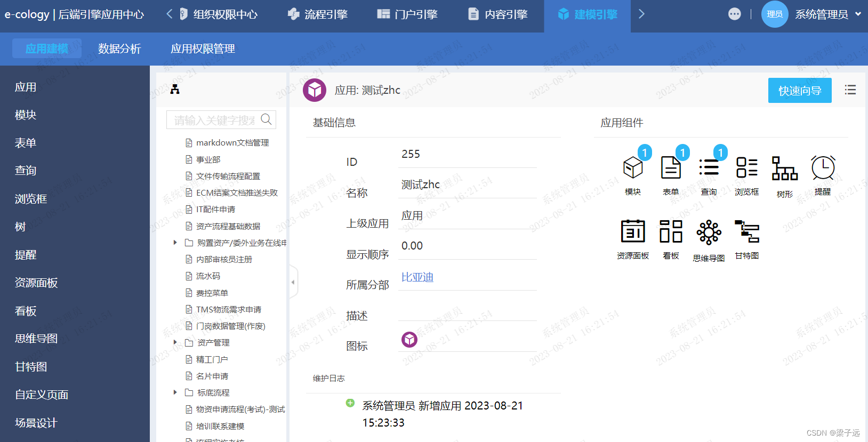Viewport: 868px width, 442px height.
Task: Open the 看板 component icon
Action: point(671,231)
